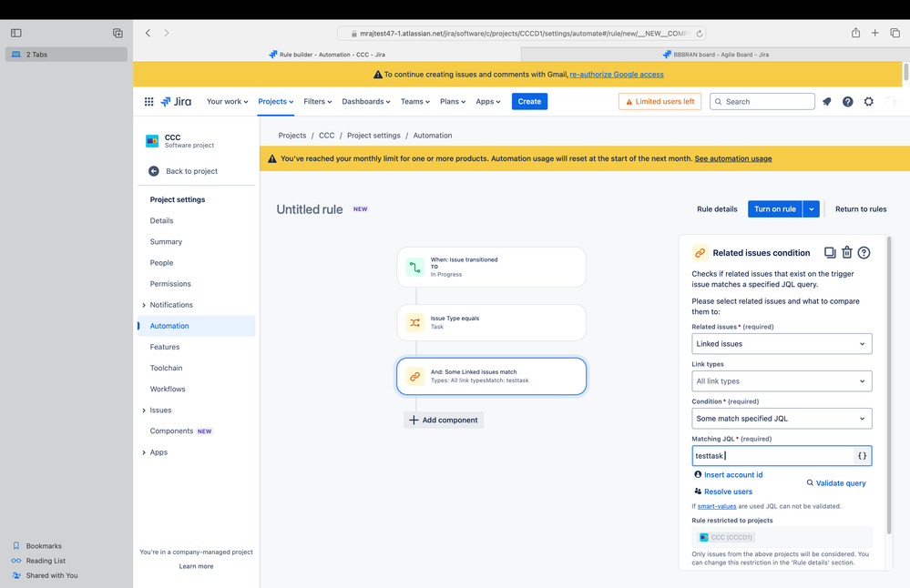Click the new tab group icon in sidebar
Screen dimensions: 910x588
118,33
